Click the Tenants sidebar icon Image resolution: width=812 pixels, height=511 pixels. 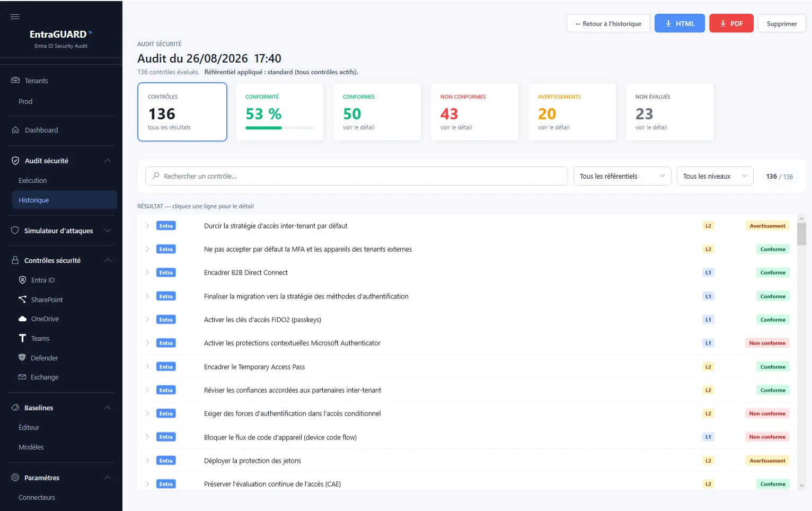(x=15, y=81)
